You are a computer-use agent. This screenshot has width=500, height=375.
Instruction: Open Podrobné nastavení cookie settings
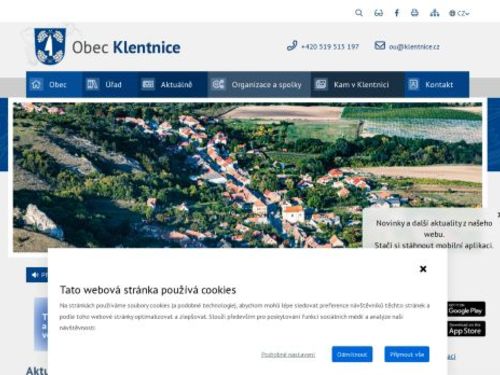[x=288, y=355]
